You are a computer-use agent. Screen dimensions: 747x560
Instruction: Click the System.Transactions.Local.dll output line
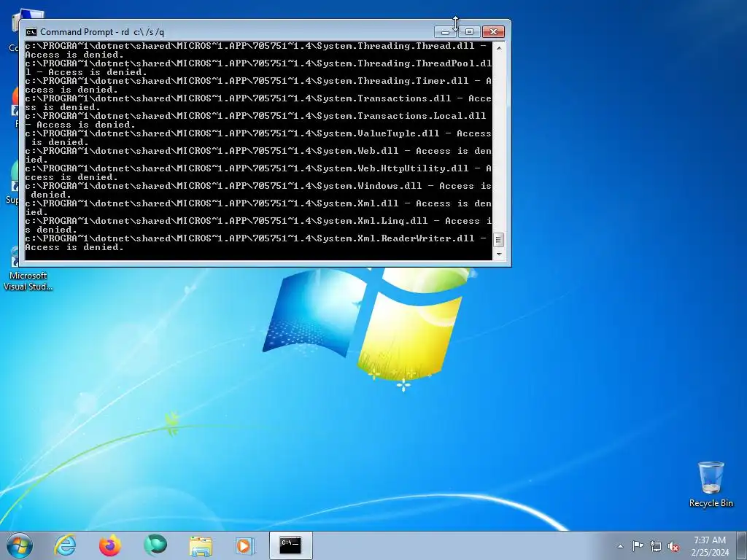pos(256,120)
